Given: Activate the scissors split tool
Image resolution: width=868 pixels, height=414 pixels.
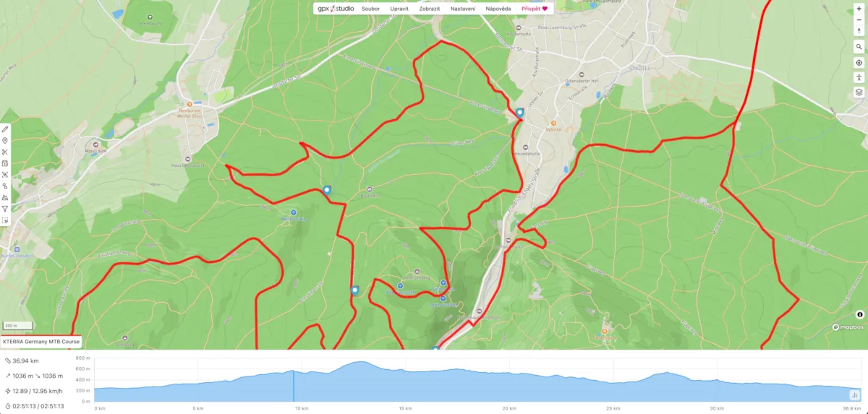Looking at the screenshot, I should tap(5, 152).
